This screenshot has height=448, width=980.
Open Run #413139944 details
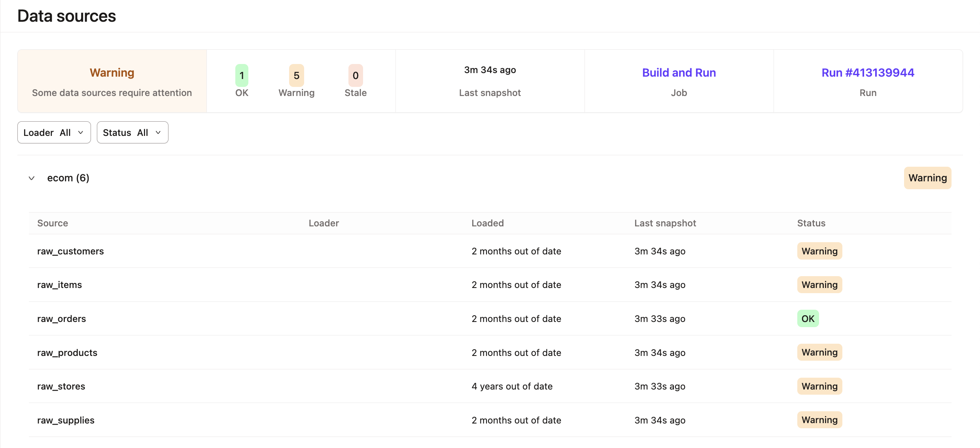coord(867,72)
